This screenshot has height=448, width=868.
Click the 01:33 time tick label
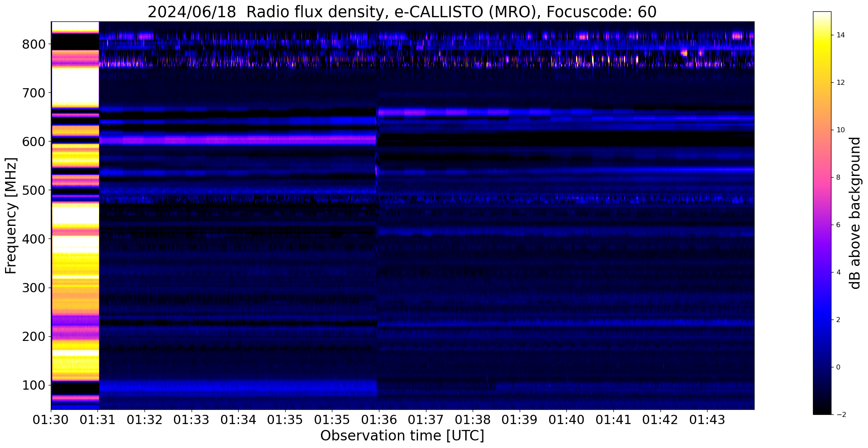[192, 420]
